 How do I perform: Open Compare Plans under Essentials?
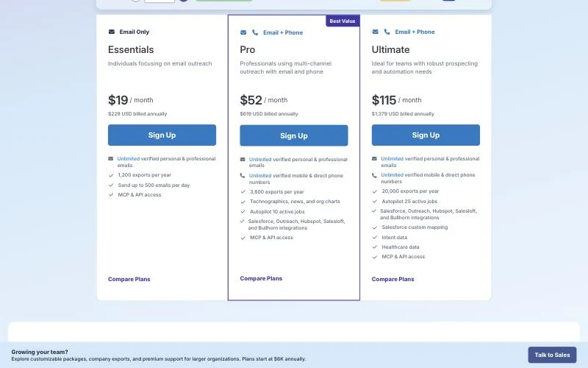pyautogui.click(x=129, y=279)
